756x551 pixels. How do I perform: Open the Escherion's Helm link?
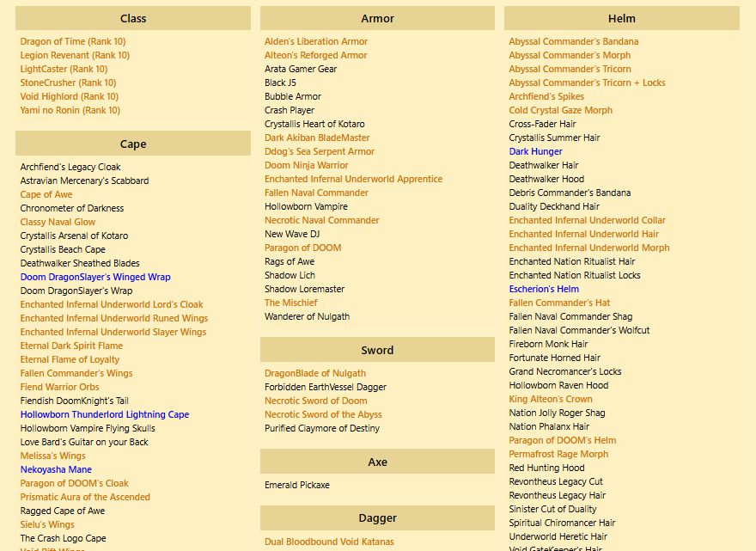pos(544,289)
